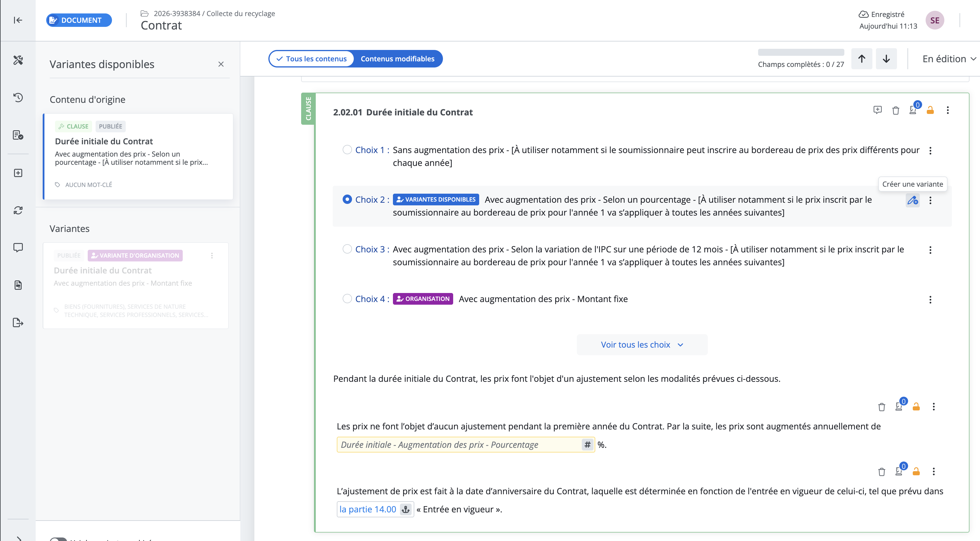
Task: Open the document validation checklist icon
Action: point(18,135)
